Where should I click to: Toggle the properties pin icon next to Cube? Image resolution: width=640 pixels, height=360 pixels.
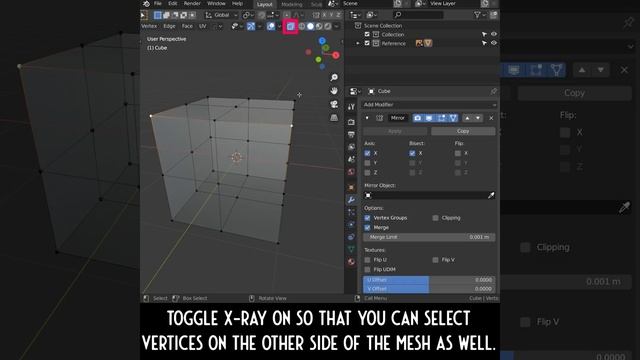click(x=493, y=91)
